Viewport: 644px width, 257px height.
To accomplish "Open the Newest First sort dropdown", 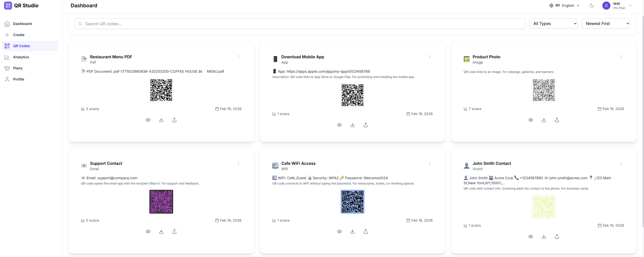I will click(x=606, y=23).
